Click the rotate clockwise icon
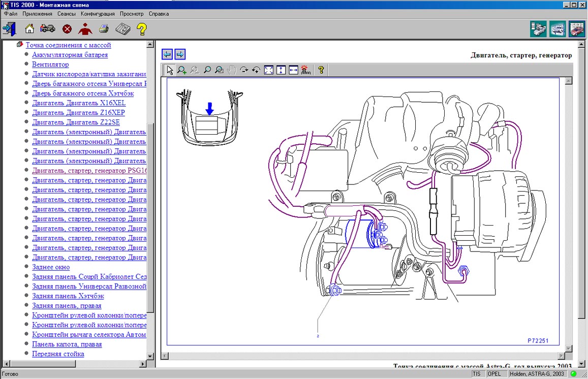This screenshot has height=379, width=588. (x=244, y=70)
